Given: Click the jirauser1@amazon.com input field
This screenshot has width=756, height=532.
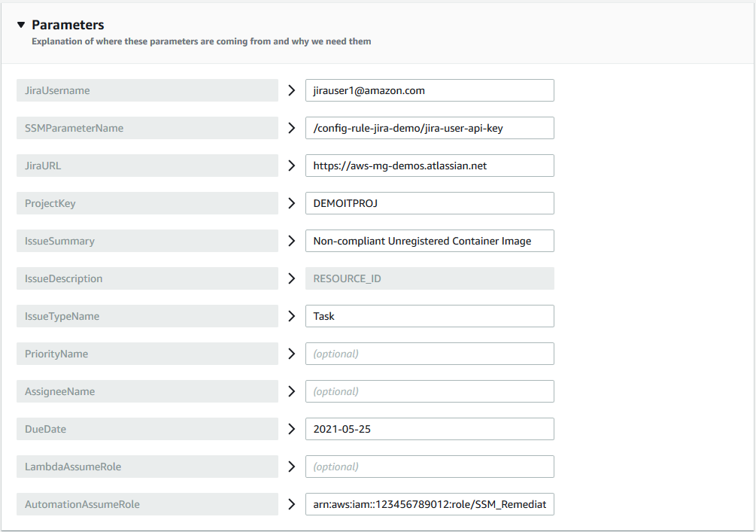Looking at the screenshot, I should 429,90.
